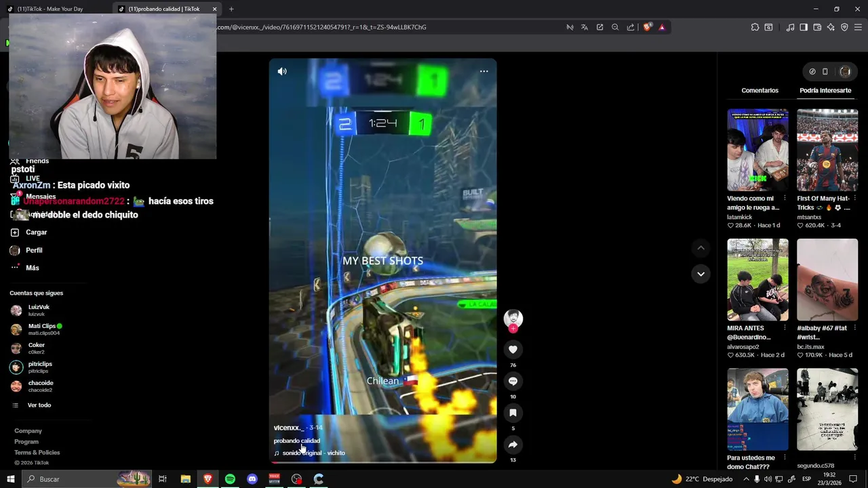The width and height of the screenshot is (868, 488).
Task: Open File Explorer from the taskbar
Action: (185, 479)
